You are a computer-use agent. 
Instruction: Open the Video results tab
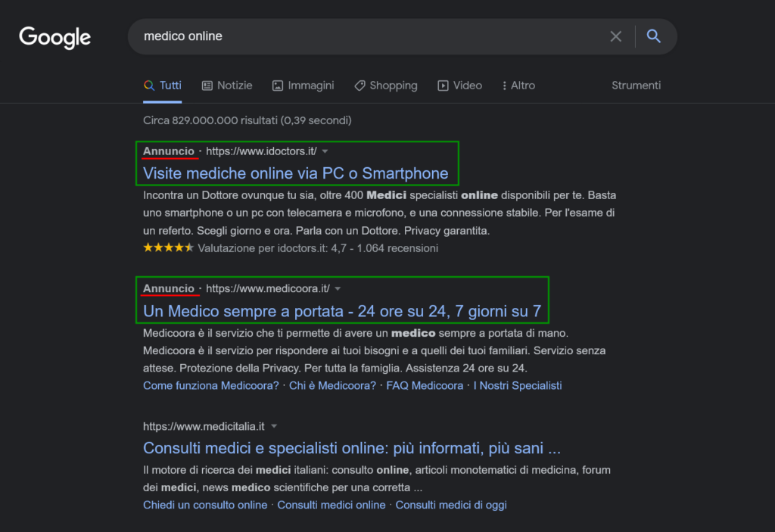pyautogui.click(x=459, y=86)
